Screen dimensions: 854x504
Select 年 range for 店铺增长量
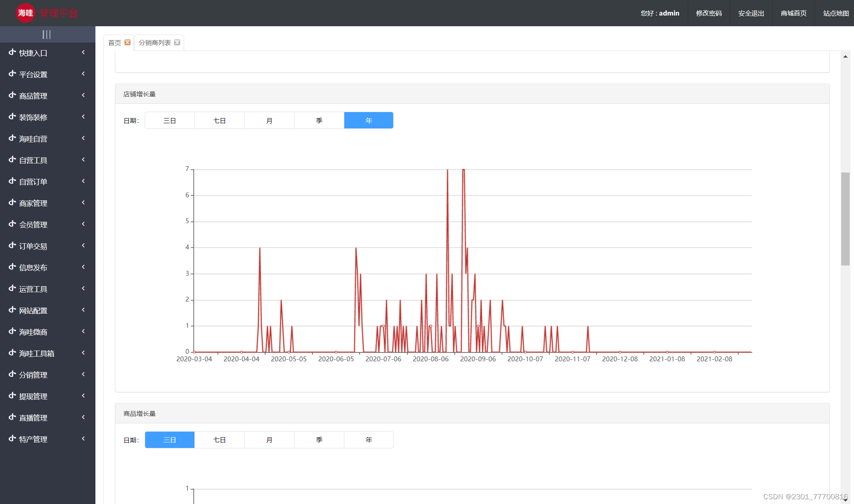pyautogui.click(x=369, y=120)
